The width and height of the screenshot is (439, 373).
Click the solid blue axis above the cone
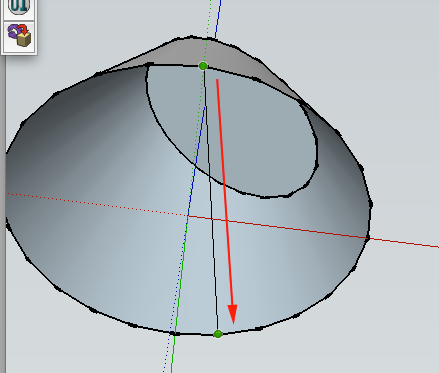tap(218, 19)
